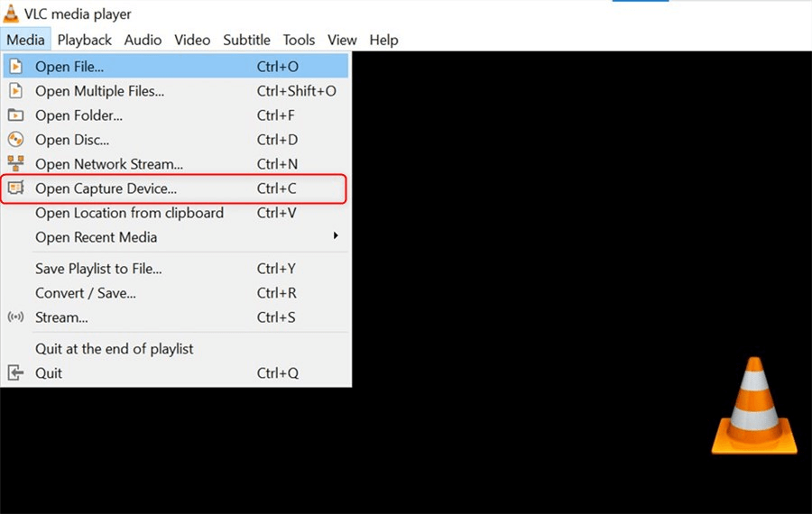Click the Open Network Stream icon
The height and width of the screenshot is (514, 812).
(x=16, y=163)
